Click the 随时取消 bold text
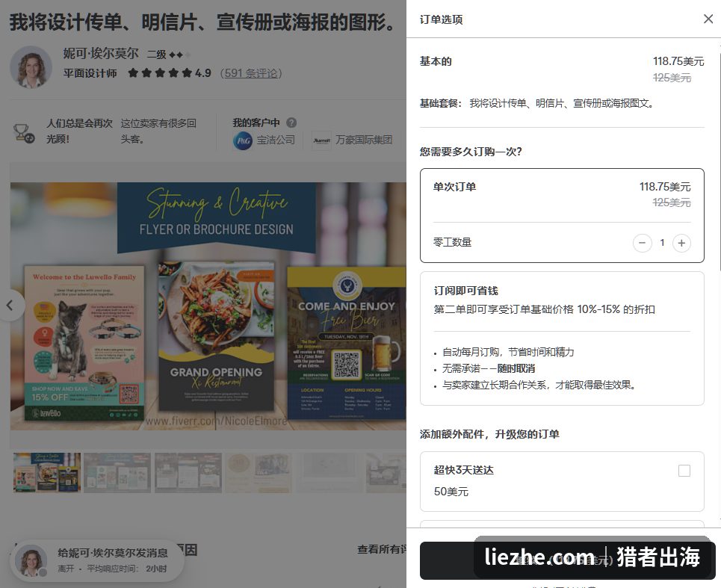The image size is (721, 588). [516, 368]
